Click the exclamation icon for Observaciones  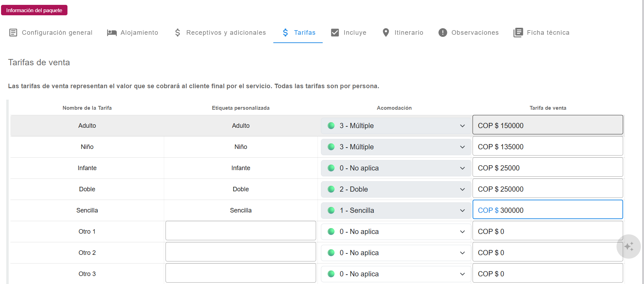443,33
